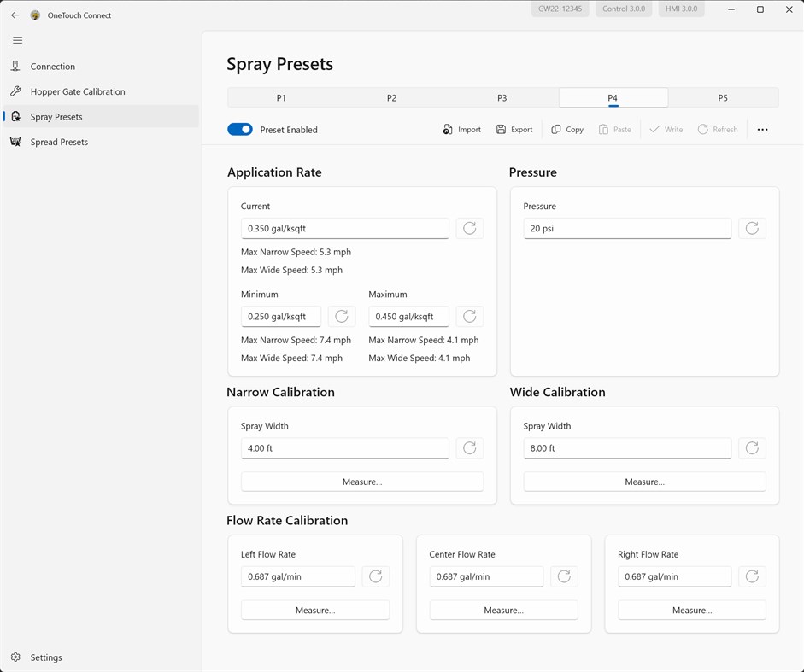Viewport: 804px width, 672px height.
Task: Reset the Narrow Spray Width value
Action: tap(469, 448)
